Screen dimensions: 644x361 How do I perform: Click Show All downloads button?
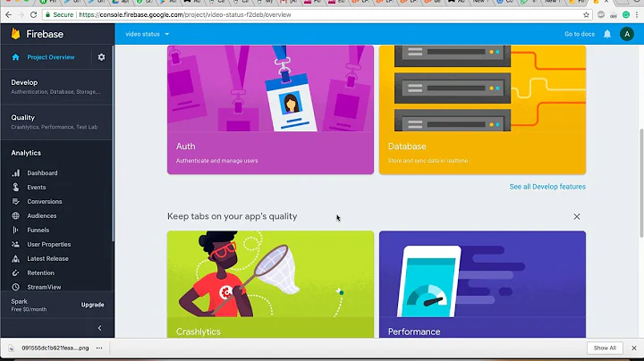tap(605, 348)
